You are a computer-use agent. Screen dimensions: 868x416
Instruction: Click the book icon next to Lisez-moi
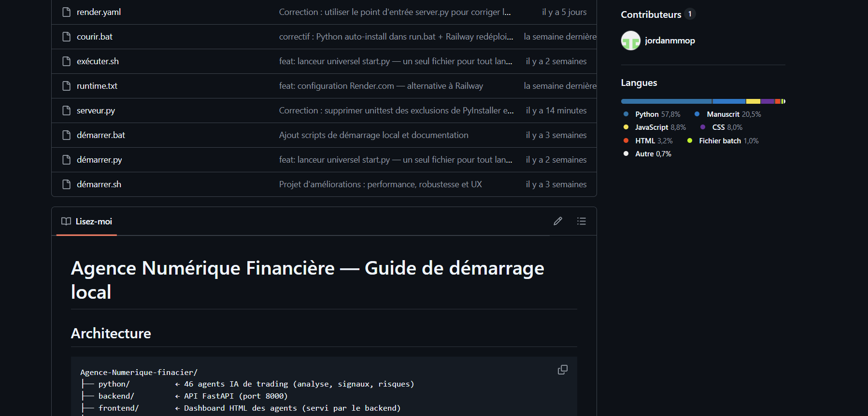pyautogui.click(x=66, y=222)
